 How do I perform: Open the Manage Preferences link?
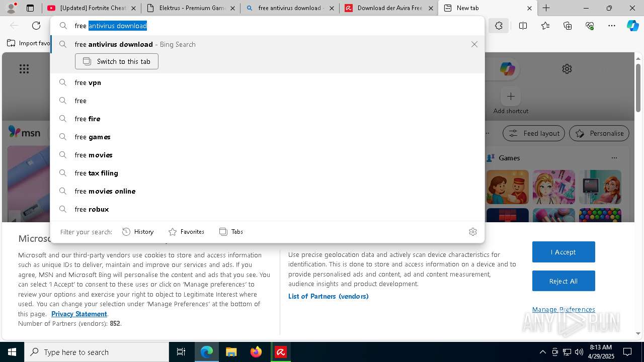pos(563,309)
